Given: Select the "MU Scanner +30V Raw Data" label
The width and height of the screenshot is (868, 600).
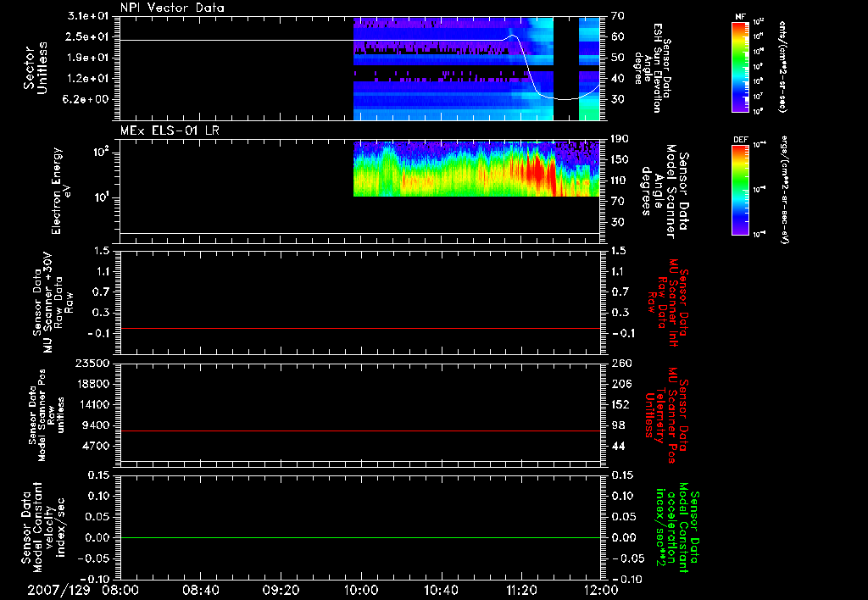Looking at the screenshot, I should coord(53,303).
